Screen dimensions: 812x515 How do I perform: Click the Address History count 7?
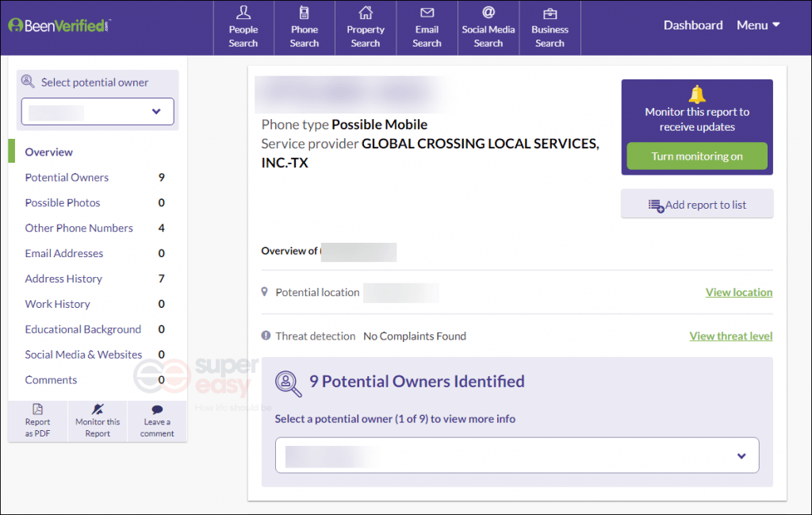click(161, 279)
